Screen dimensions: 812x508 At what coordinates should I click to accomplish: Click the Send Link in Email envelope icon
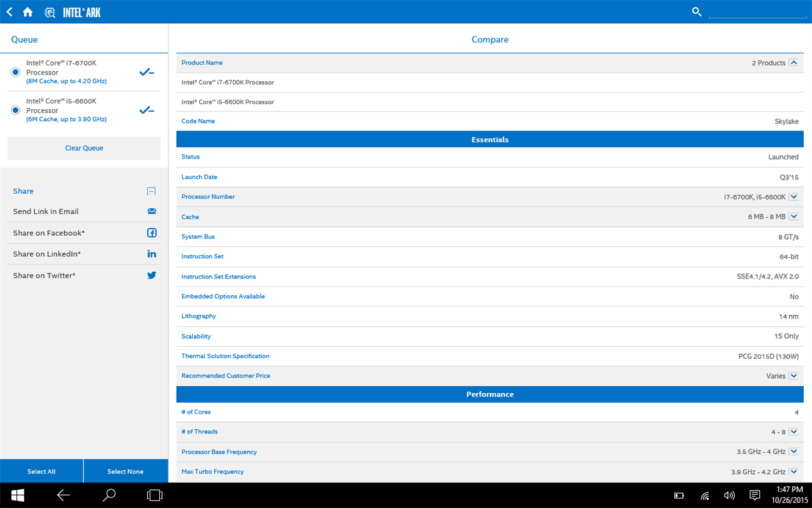click(152, 211)
